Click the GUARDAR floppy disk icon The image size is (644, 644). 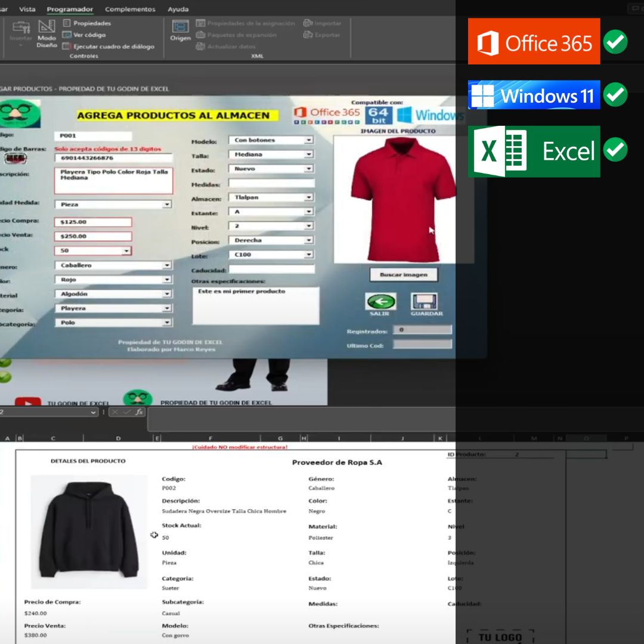(425, 302)
